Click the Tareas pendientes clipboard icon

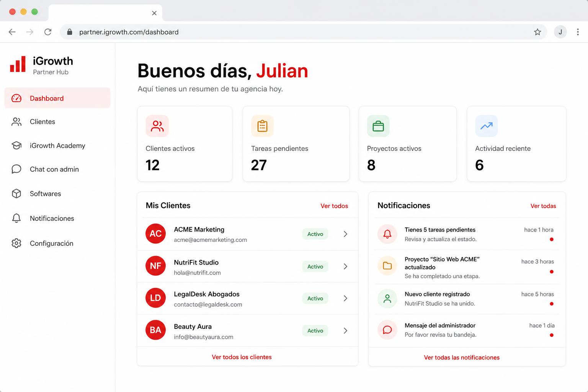pos(263,126)
